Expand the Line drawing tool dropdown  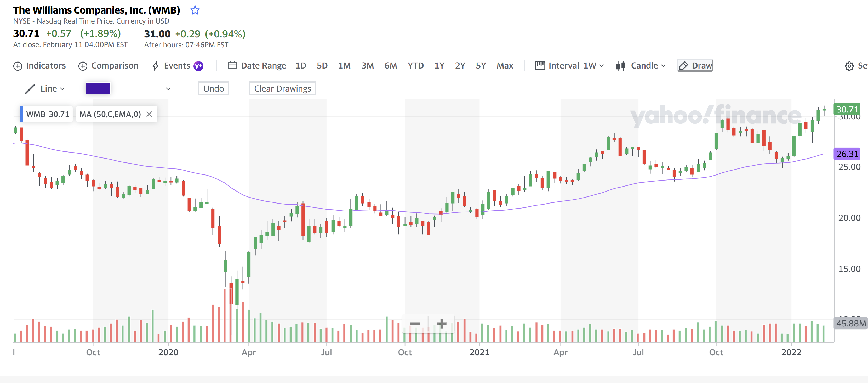coord(45,89)
